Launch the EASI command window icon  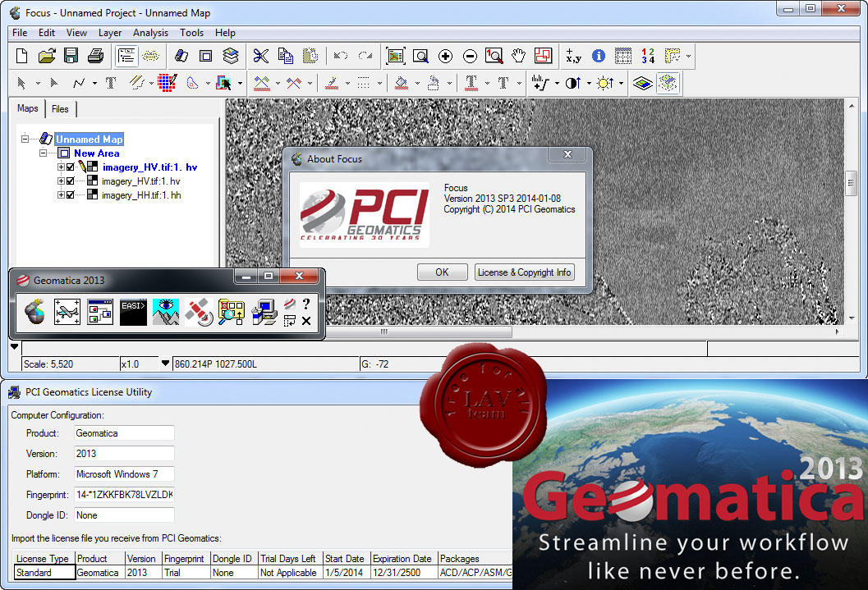133,312
